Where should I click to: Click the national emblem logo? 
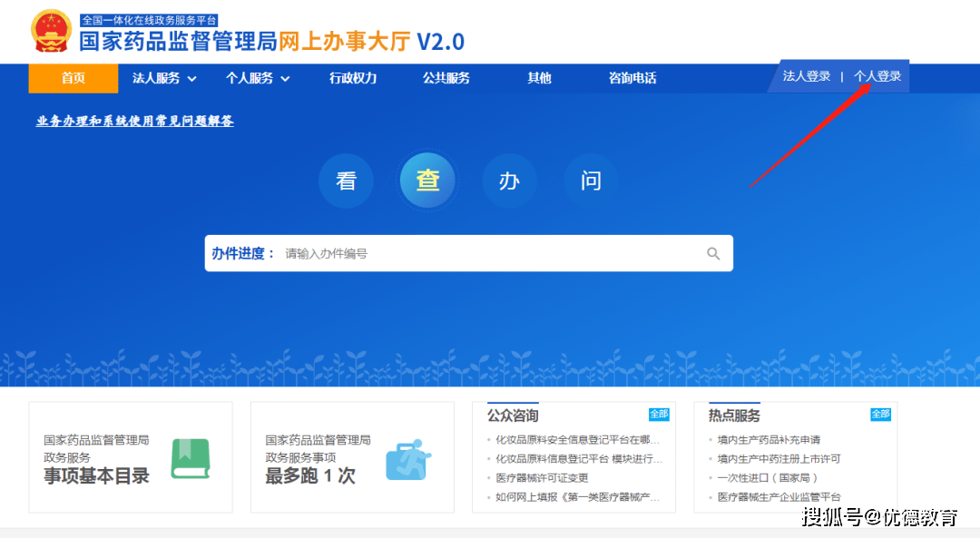(51, 31)
